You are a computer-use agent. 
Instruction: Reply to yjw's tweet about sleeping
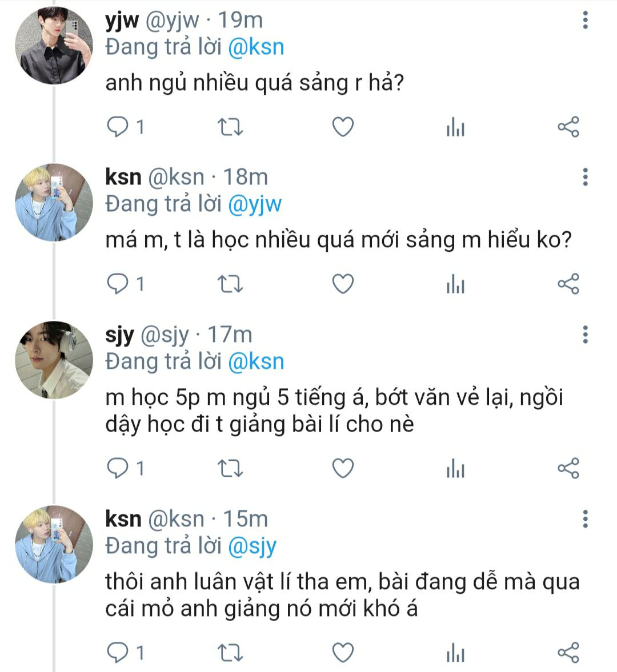[118, 127]
